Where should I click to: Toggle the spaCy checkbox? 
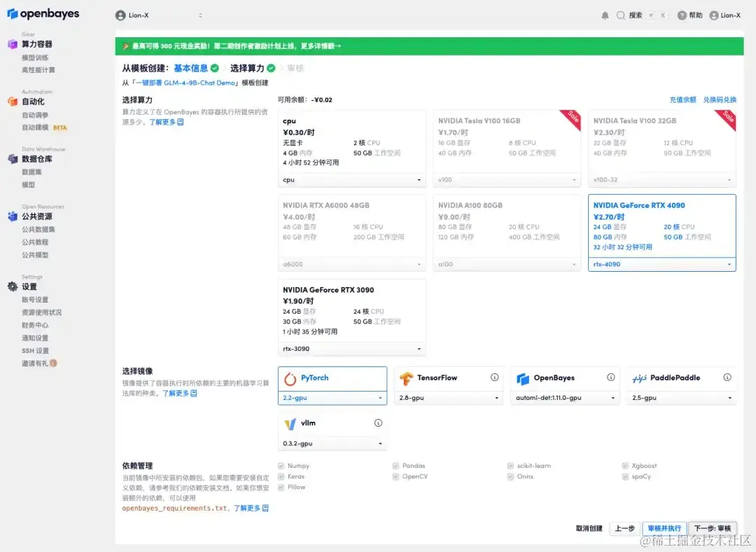625,477
